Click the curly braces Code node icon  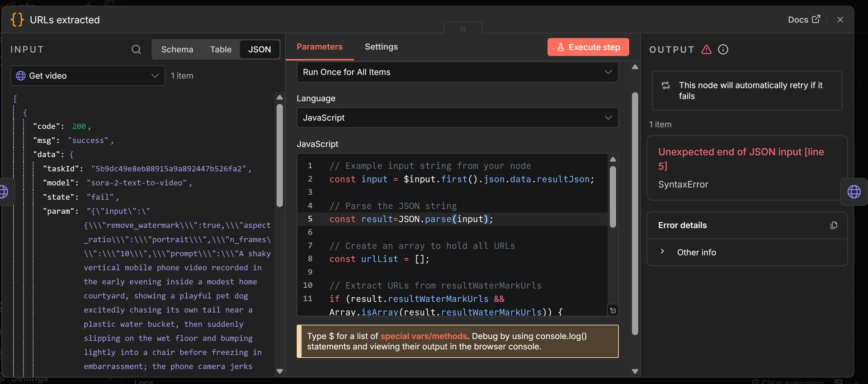[17, 20]
